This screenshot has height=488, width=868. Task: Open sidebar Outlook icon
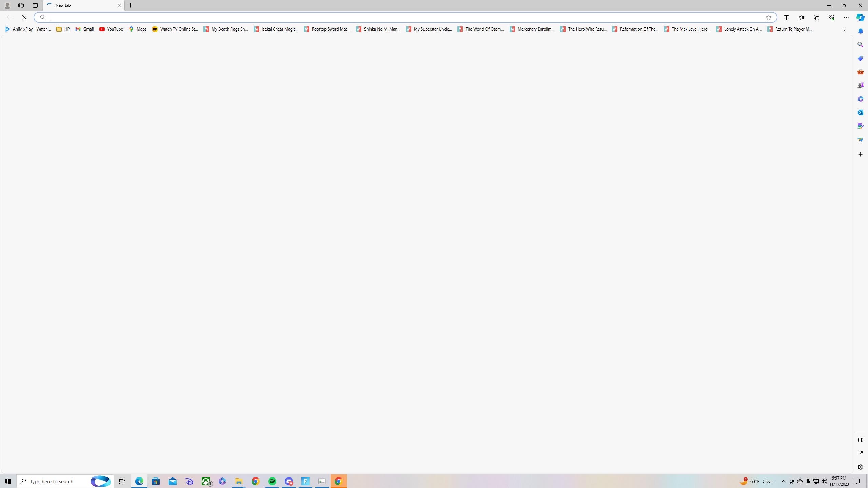[860, 113]
